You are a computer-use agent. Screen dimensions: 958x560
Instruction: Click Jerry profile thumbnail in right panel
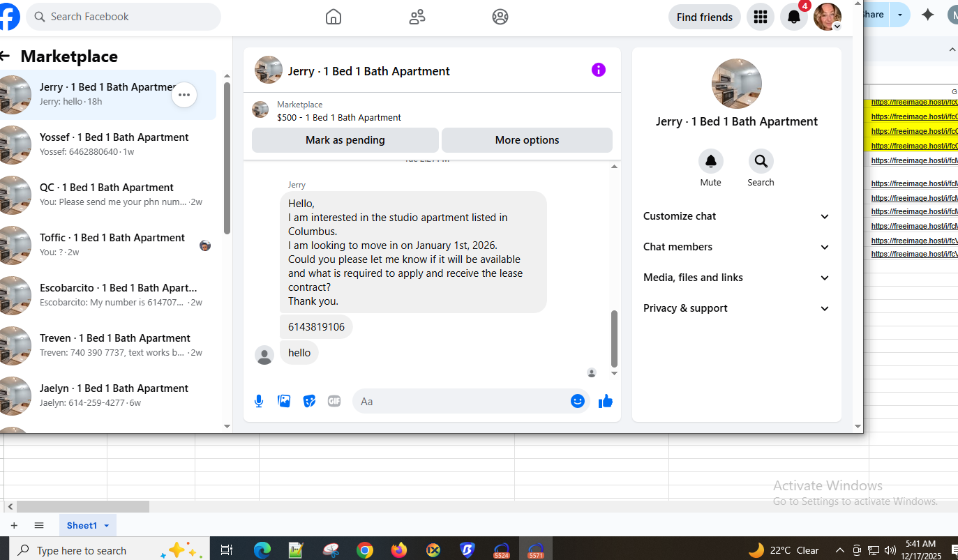point(737,84)
